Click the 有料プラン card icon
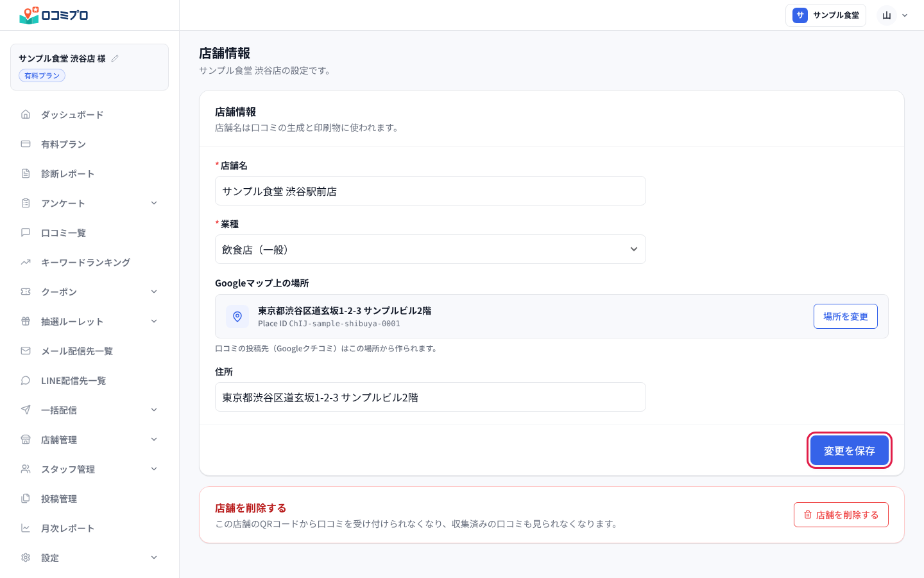 click(x=26, y=144)
